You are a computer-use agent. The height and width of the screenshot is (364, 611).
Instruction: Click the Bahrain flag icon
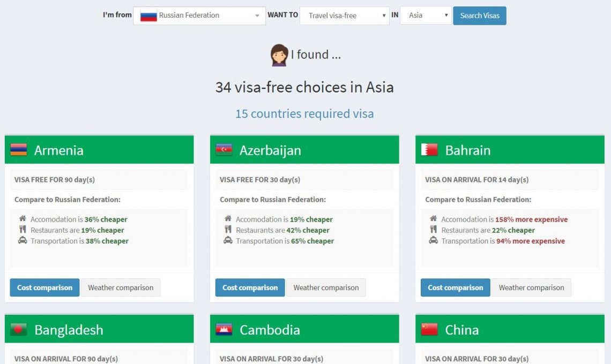[x=429, y=150]
